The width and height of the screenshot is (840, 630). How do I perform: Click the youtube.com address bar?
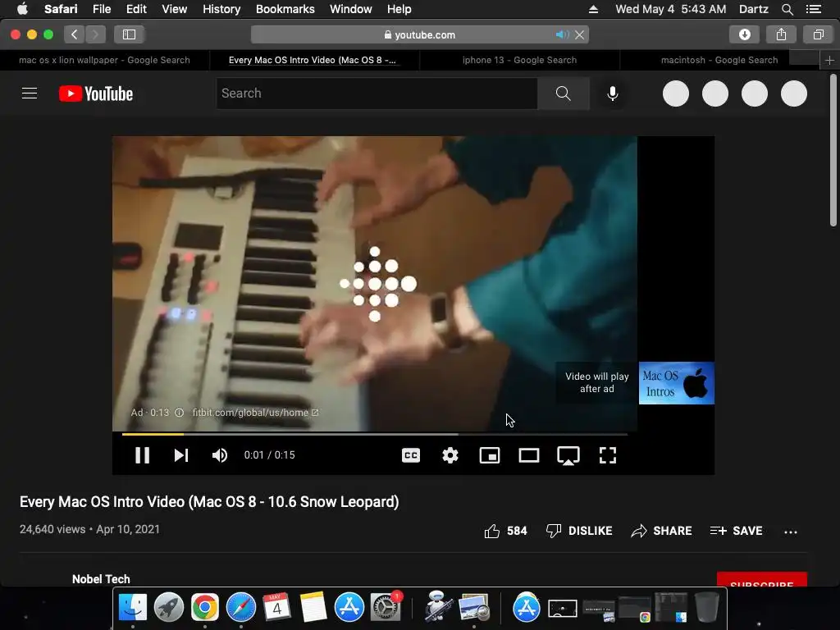[419, 34]
